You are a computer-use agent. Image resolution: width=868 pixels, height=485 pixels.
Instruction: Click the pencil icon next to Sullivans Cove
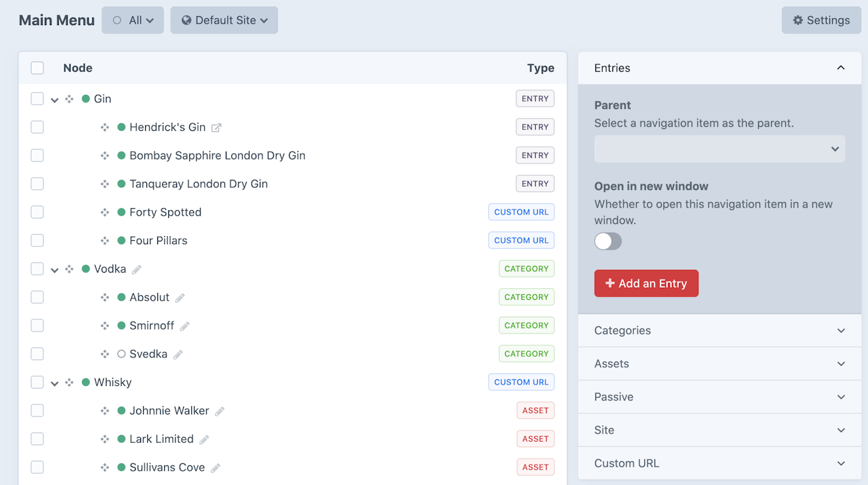216,468
